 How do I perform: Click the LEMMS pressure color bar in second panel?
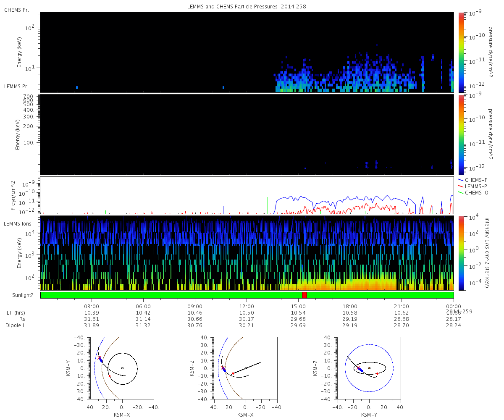pyautogui.click(x=461, y=134)
